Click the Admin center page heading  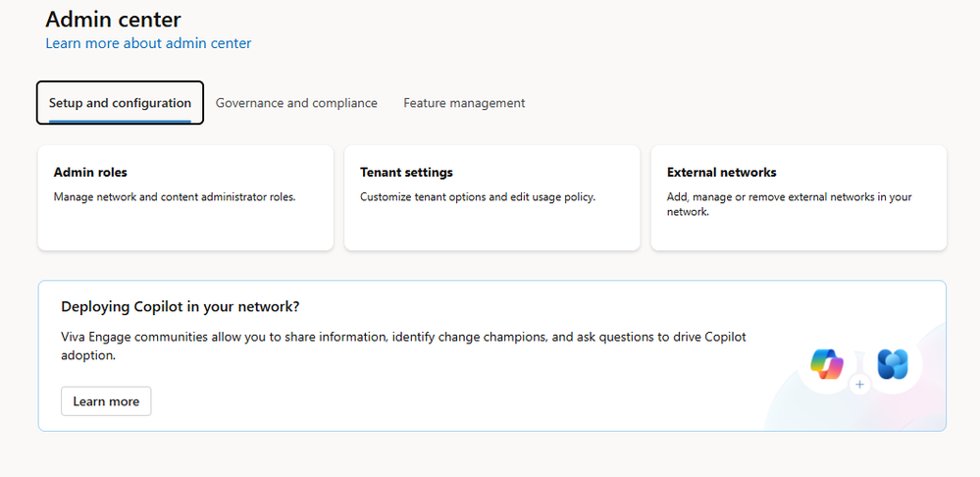[113, 19]
